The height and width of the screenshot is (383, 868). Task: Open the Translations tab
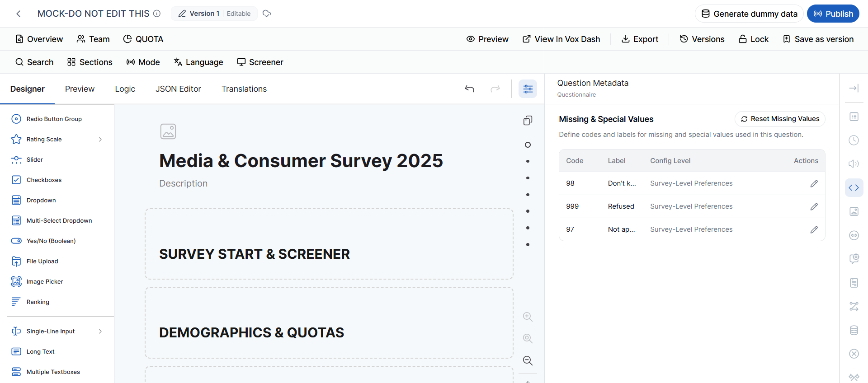(244, 89)
